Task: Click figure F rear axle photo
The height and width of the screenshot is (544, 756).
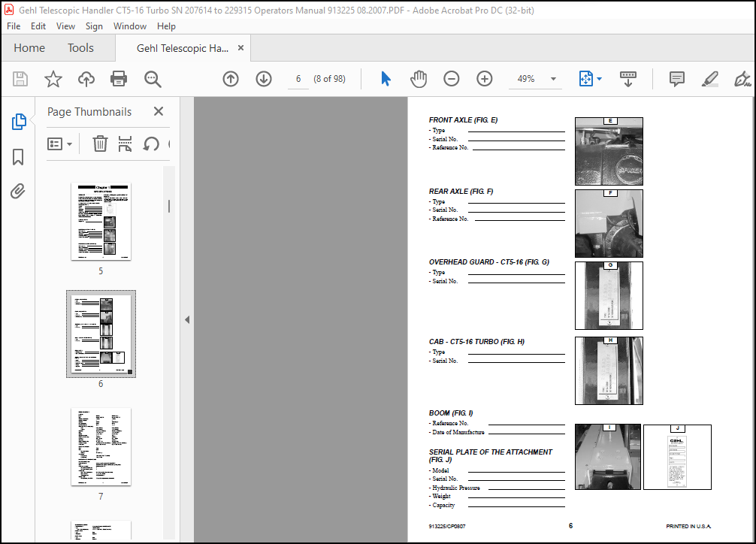Action: click(x=609, y=223)
